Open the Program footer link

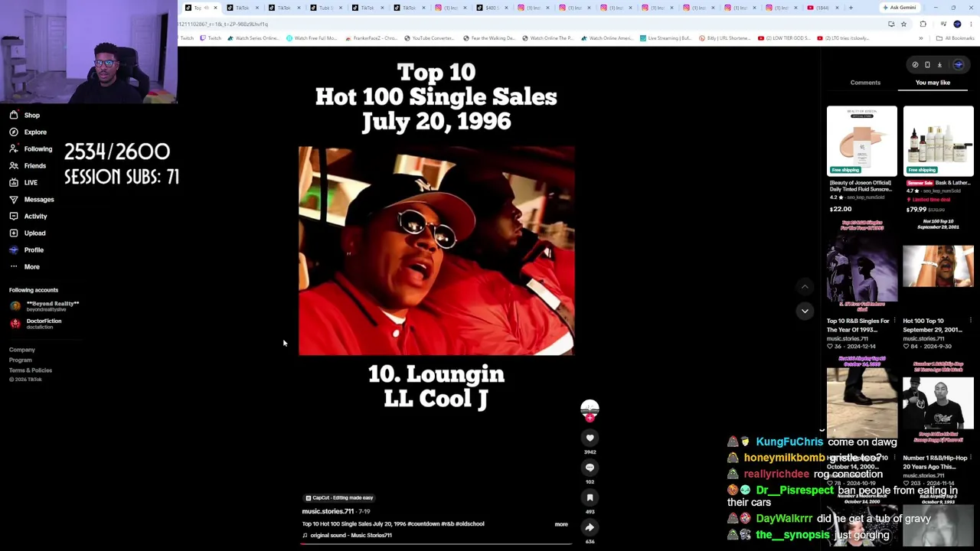21,360
